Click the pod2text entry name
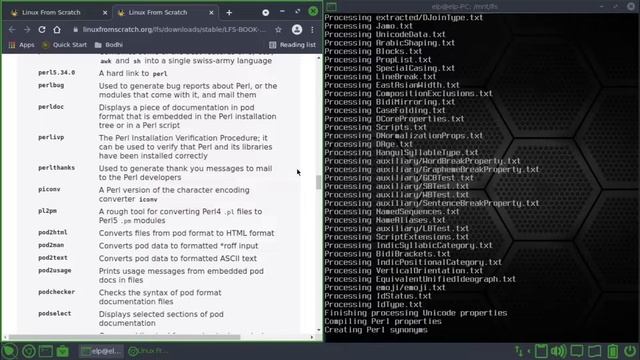The width and height of the screenshot is (640, 360). pyautogui.click(x=53, y=258)
